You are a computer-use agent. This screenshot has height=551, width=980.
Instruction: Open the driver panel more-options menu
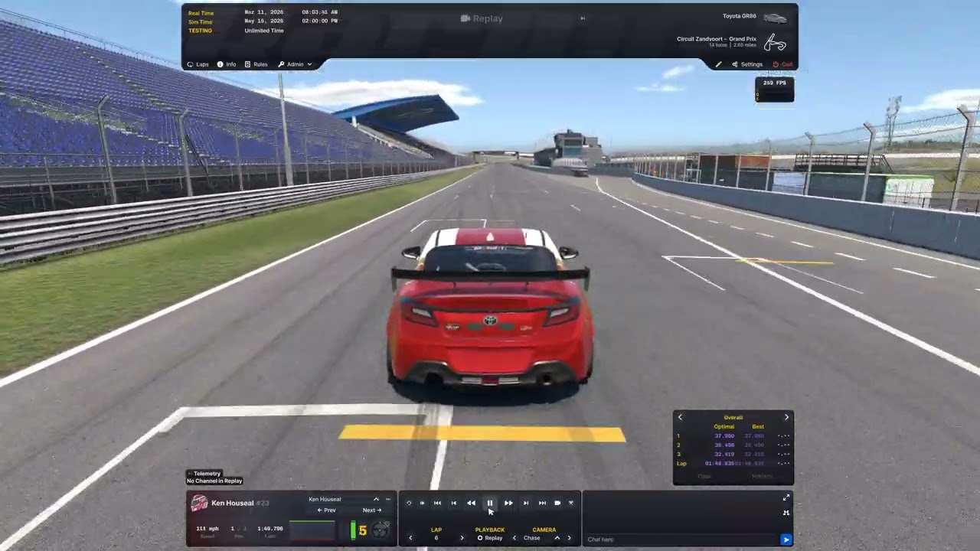[x=388, y=499]
